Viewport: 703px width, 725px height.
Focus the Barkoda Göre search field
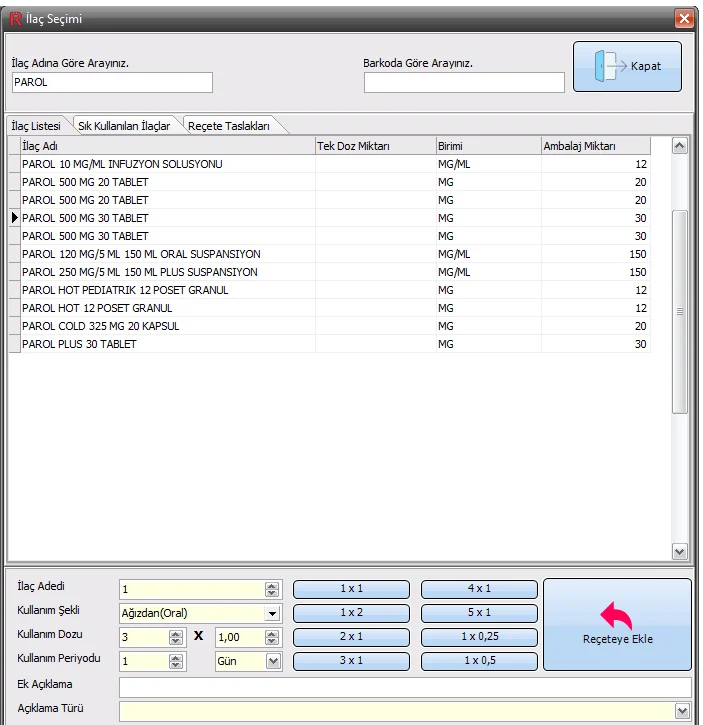pyautogui.click(x=464, y=82)
